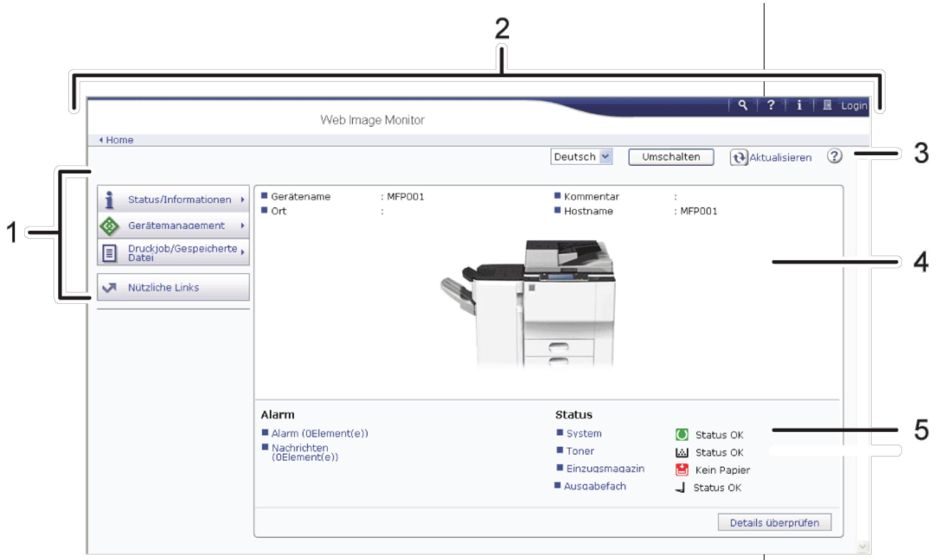This screenshot has height=560, width=939.
Task: Click the 'Web Image Monitor' title text
Action: coord(372,120)
